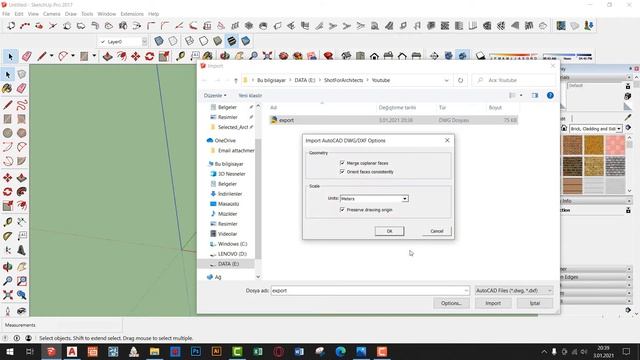Open the materials category dropdown in tray
The image size is (640, 360).
click(596, 129)
